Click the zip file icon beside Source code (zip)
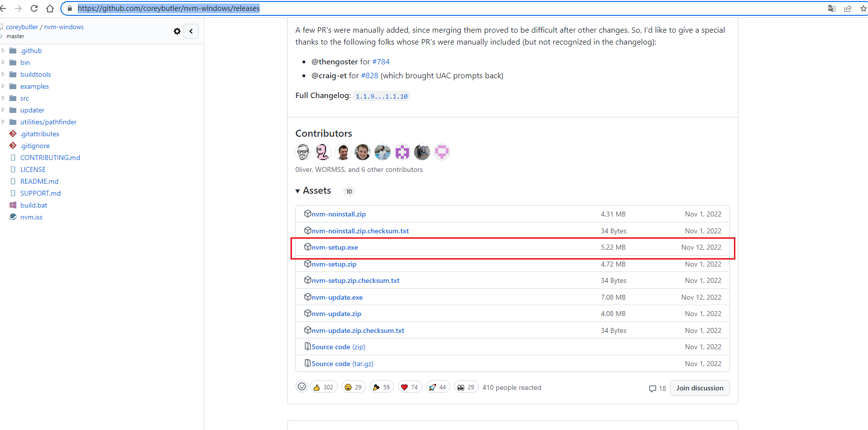This screenshot has width=868, height=430. [x=307, y=346]
